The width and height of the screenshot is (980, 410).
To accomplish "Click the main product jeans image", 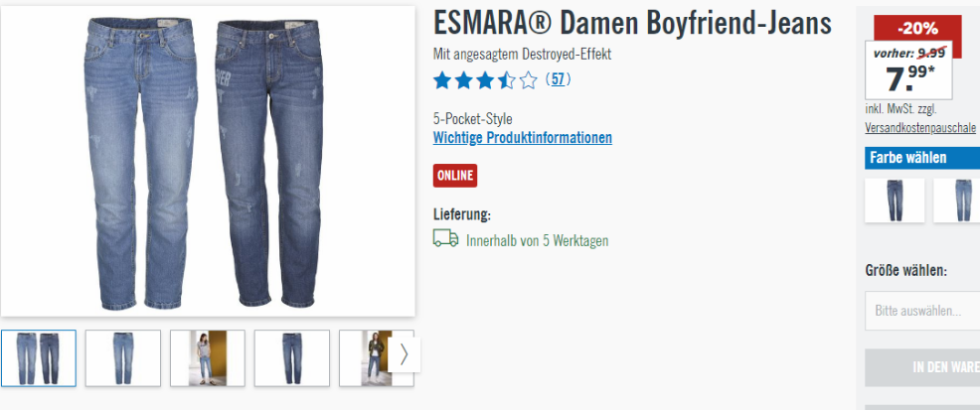I will pyautogui.click(x=208, y=161).
